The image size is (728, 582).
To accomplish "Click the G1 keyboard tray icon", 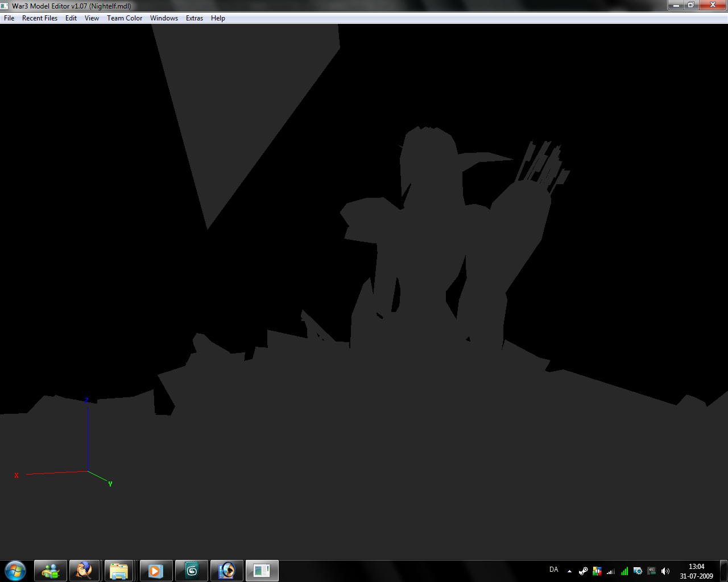I will (652, 571).
